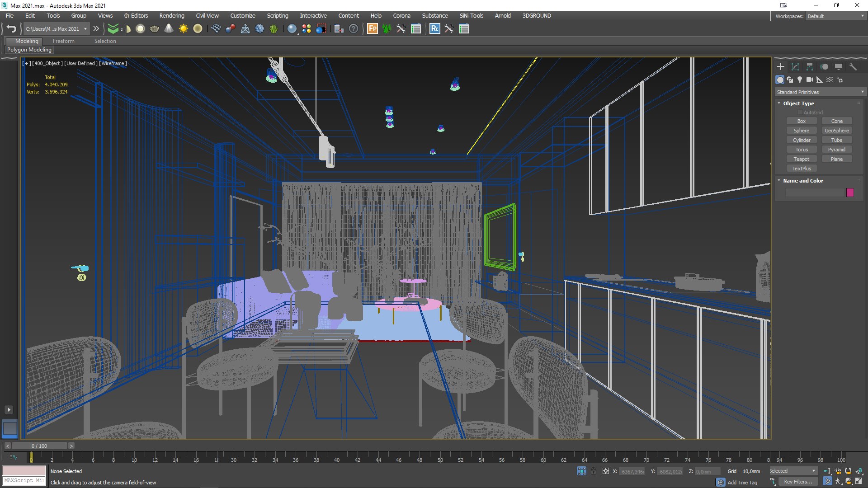Open the Standard Primitives dropdown
Viewport: 868px width, 488px height.
click(x=820, y=92)
